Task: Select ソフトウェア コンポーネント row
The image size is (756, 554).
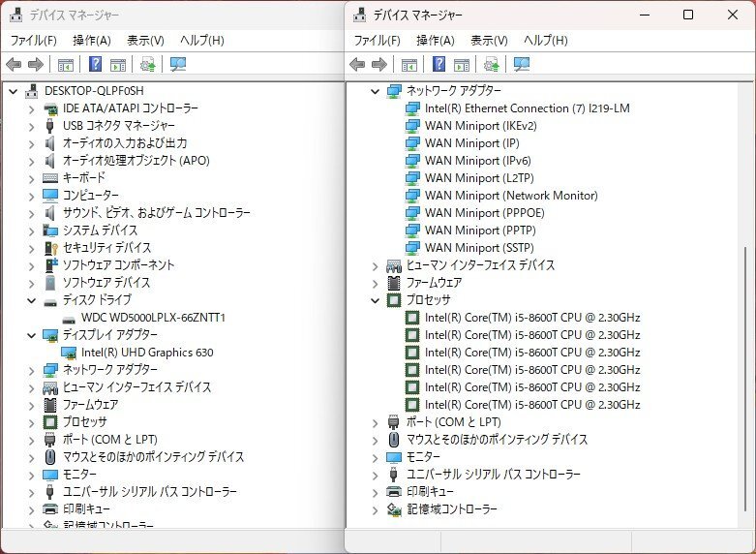Action: click(119, 265)
